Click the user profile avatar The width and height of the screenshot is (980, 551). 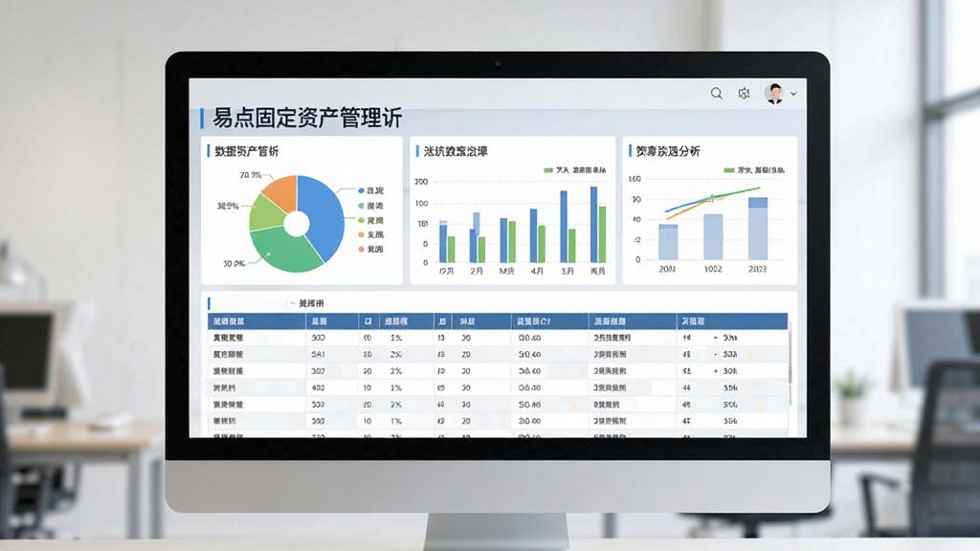point(775,93)
